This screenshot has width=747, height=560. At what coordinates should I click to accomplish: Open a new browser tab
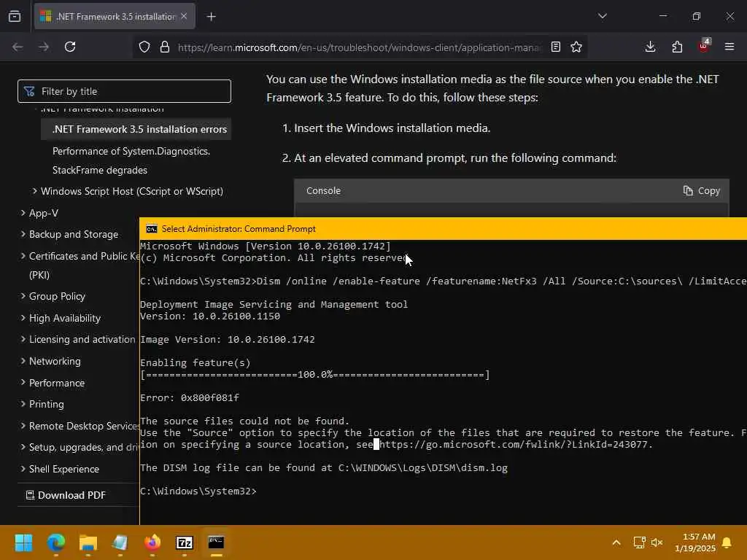(x=211, y=17)
